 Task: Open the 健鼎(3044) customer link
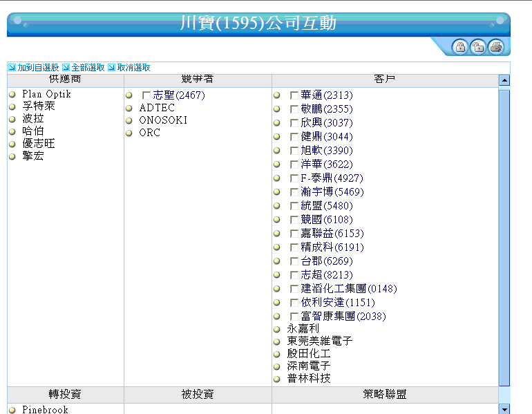(x=327, y=136)
